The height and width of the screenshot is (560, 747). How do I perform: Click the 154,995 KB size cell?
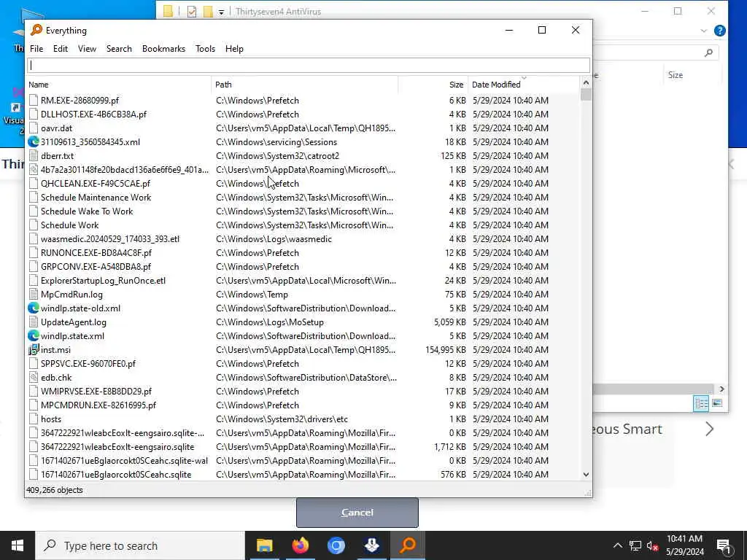point(446,349)
